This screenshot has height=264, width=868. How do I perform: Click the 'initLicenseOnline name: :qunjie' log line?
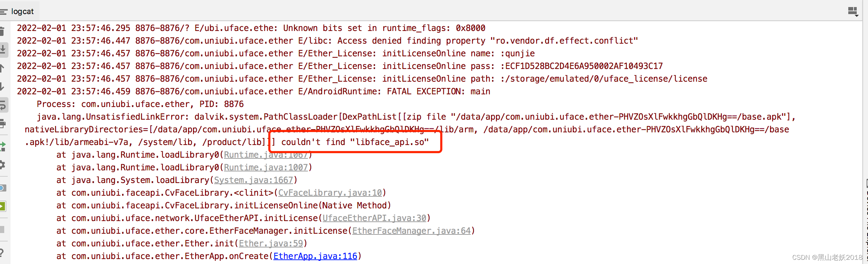pyautogui.click(x=276, y=54)
